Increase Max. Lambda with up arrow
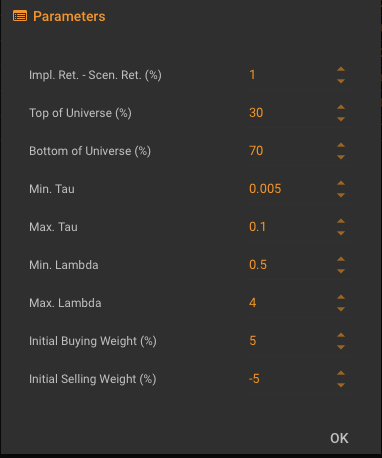The image size is (382, 458). (x=341, y=297)
